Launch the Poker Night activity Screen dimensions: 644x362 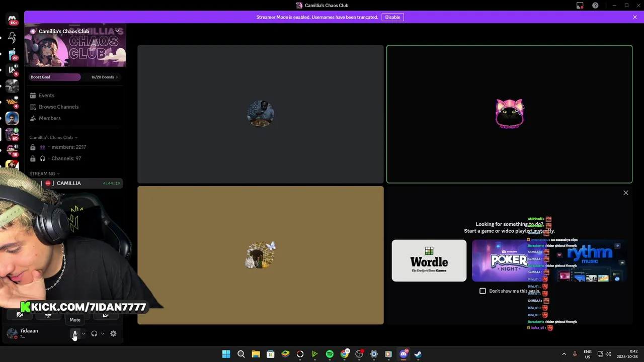click(x=509, y=260)
